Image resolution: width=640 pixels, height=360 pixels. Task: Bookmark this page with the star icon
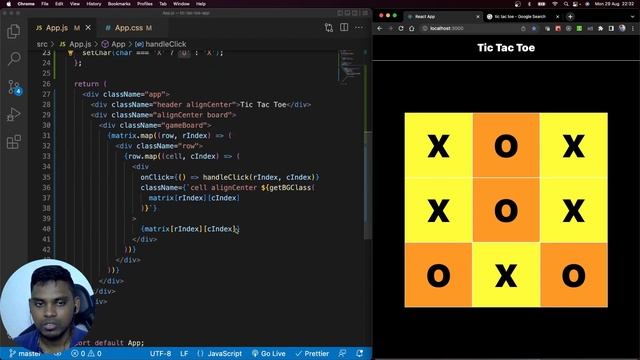pos(533,29)
